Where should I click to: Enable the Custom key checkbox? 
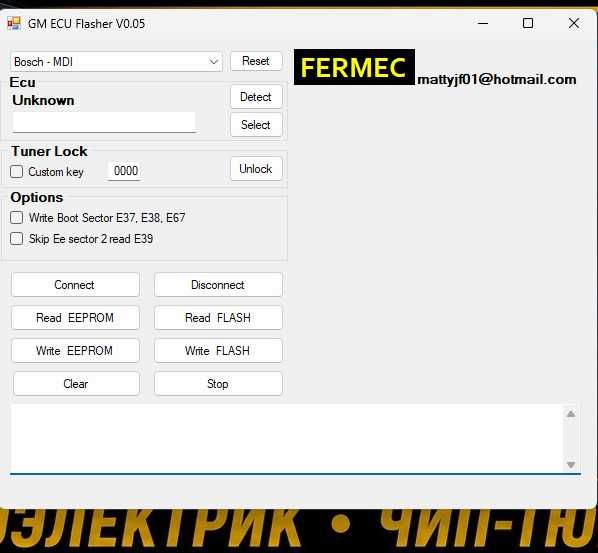(16, 172)
